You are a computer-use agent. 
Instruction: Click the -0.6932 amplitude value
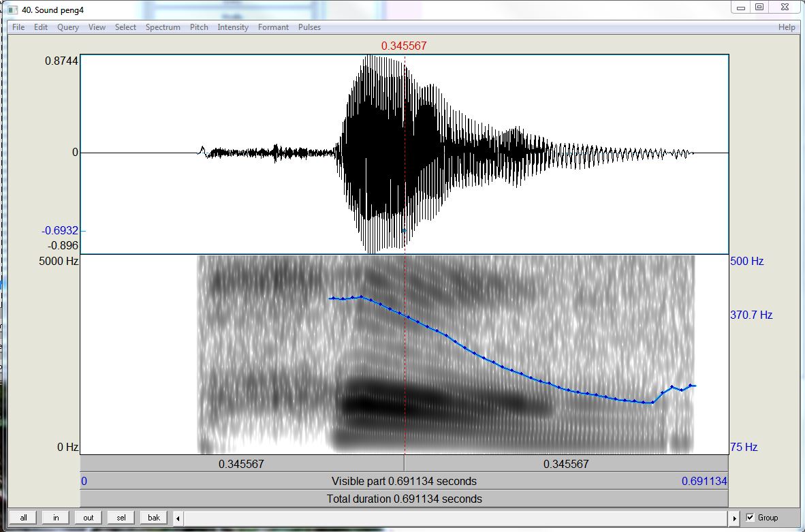(x=60, y=230)
